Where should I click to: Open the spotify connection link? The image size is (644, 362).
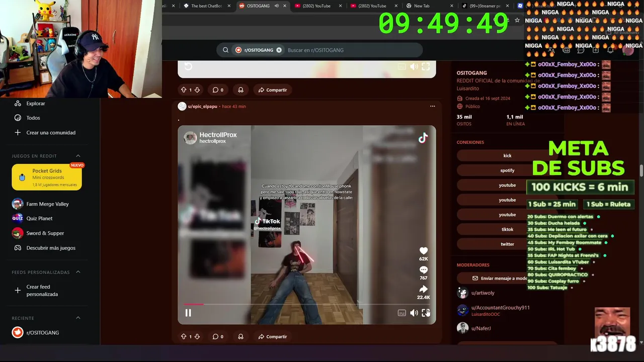(x=507, y=170)
